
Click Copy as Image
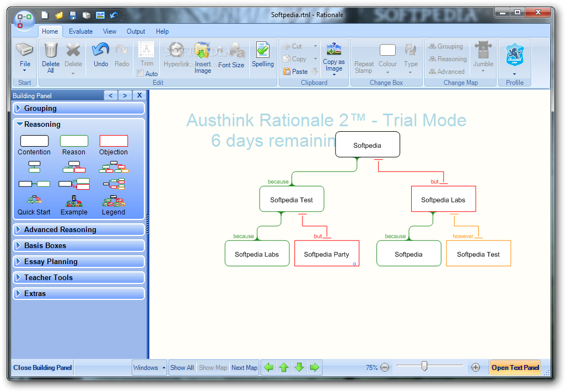click(x=334, y=58)
